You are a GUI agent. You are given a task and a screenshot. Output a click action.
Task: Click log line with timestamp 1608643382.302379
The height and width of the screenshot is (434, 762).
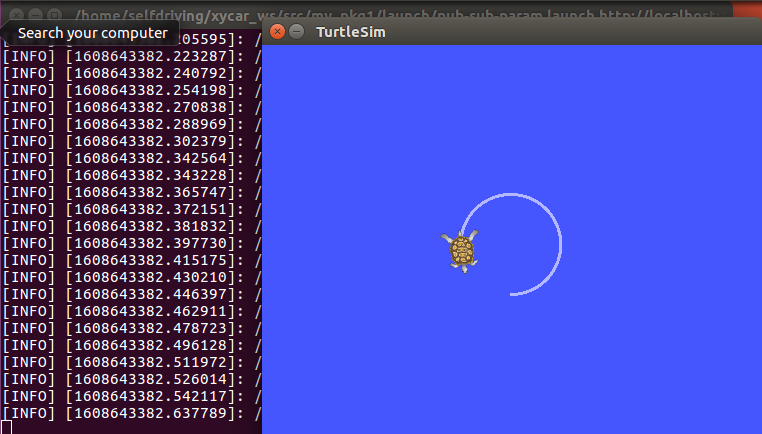click(x=132, y=141)
